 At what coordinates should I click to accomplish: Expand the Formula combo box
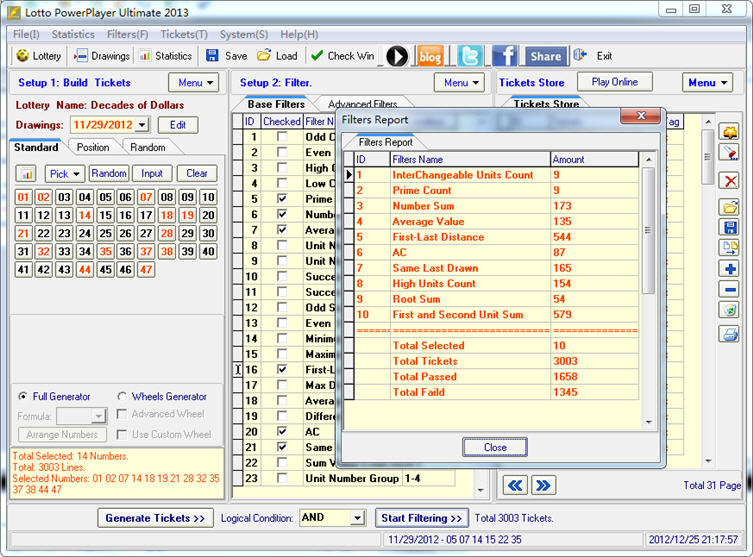click(99, 416)
